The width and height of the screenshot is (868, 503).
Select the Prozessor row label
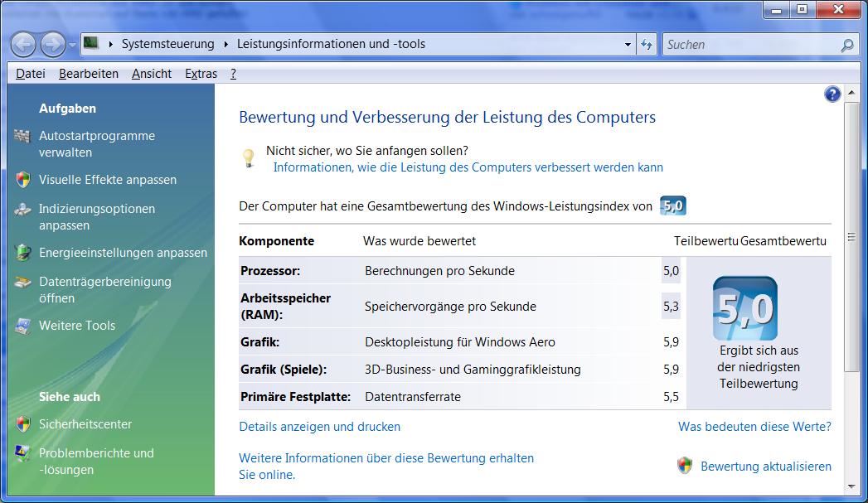(x=270, y=271)
